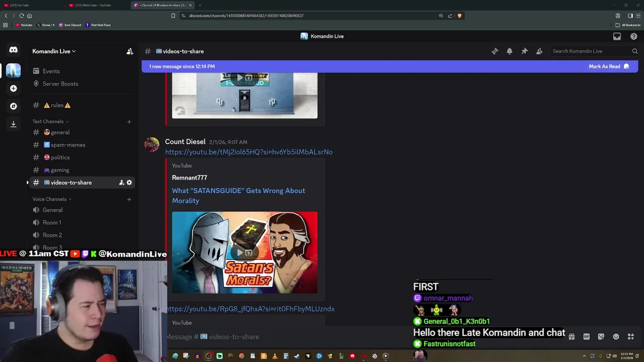Viewport: 644px width, 362px height.
Task: Open the GIF picker button
Action: click(x=586, y=337)
